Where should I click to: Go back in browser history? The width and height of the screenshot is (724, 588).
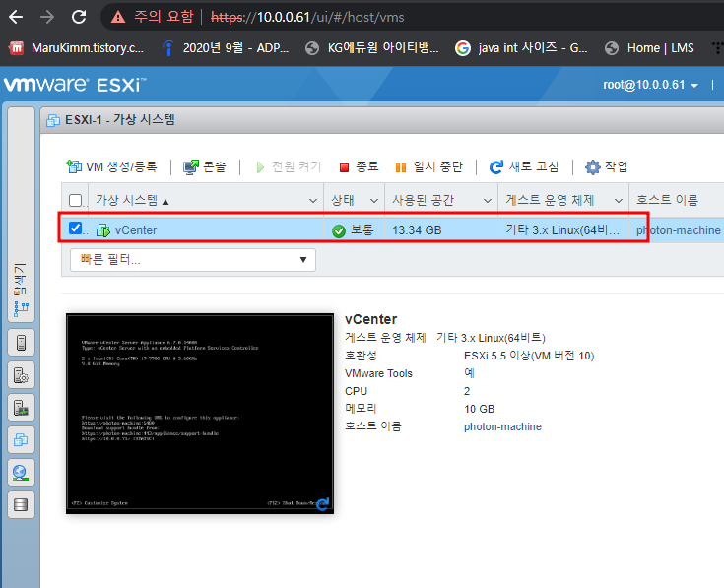point(16,17)
